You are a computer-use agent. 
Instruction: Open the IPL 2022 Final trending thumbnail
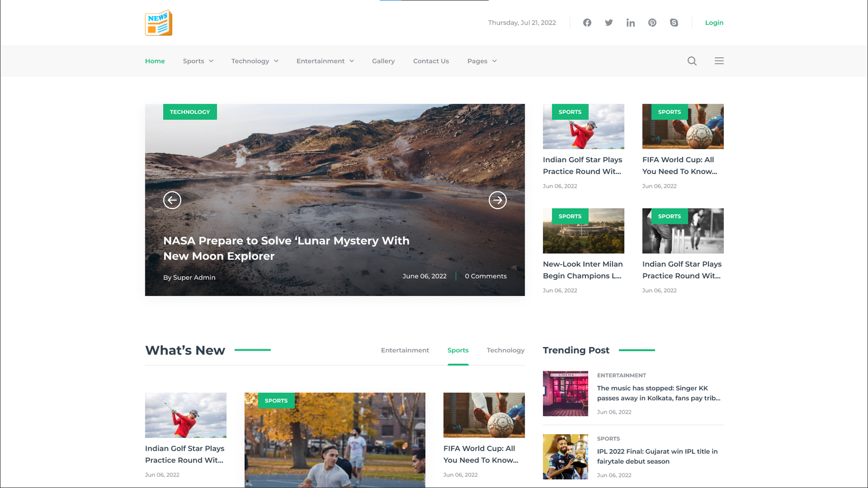(x=565, y=457)
